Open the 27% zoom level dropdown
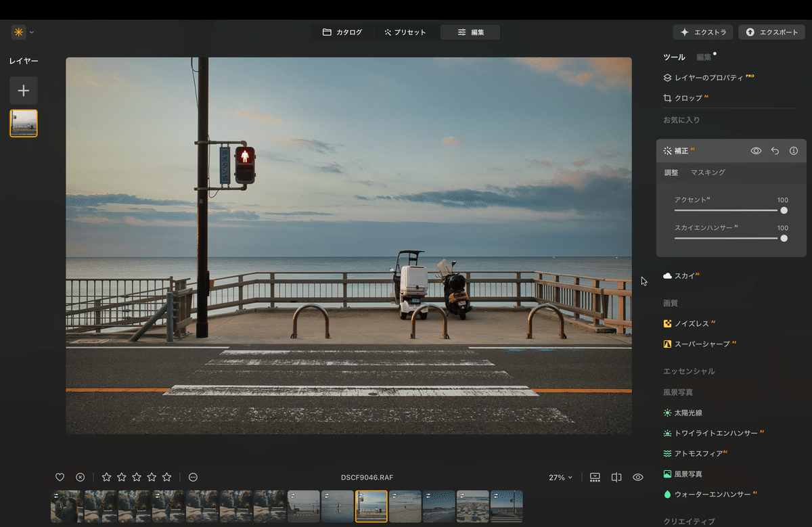This screenshot has width=812, height=527. coord(560,477)
